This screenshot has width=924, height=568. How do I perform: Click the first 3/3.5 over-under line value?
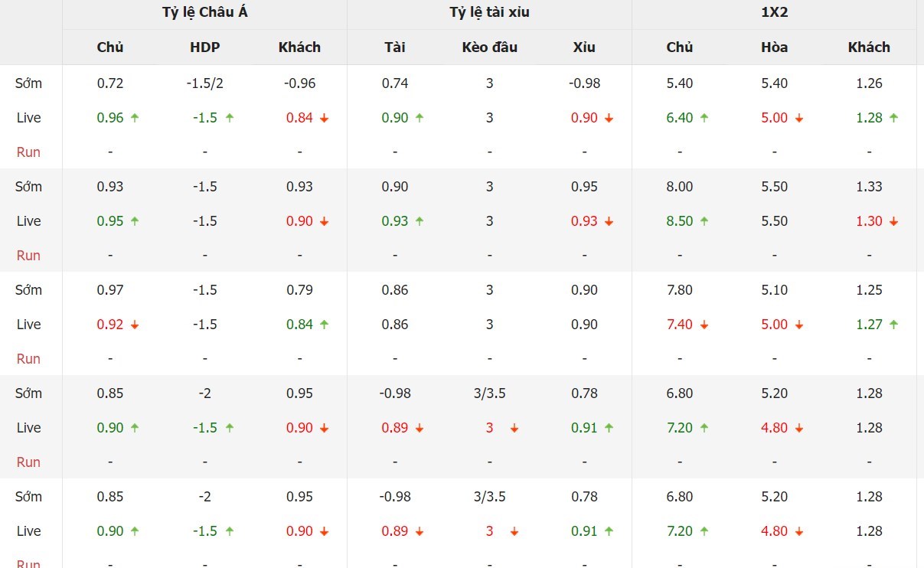click(x=489, y=393)
